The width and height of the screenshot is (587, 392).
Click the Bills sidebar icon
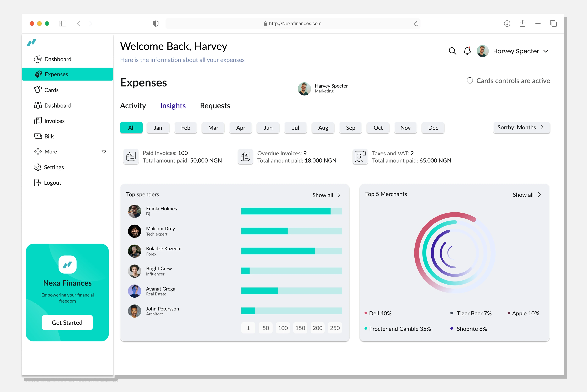coord(38,136)
